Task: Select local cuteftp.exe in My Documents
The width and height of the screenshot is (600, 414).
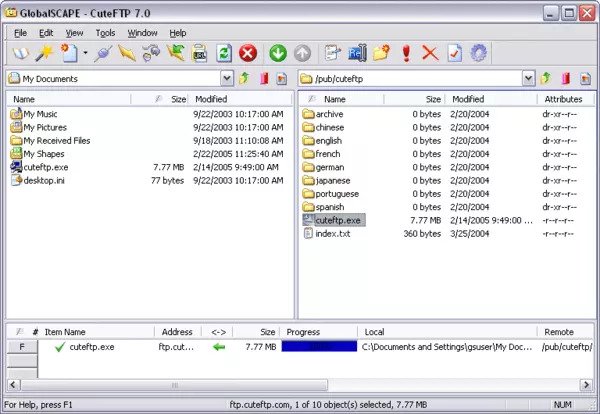Action: pyautogui.click(x=39, y=167)
